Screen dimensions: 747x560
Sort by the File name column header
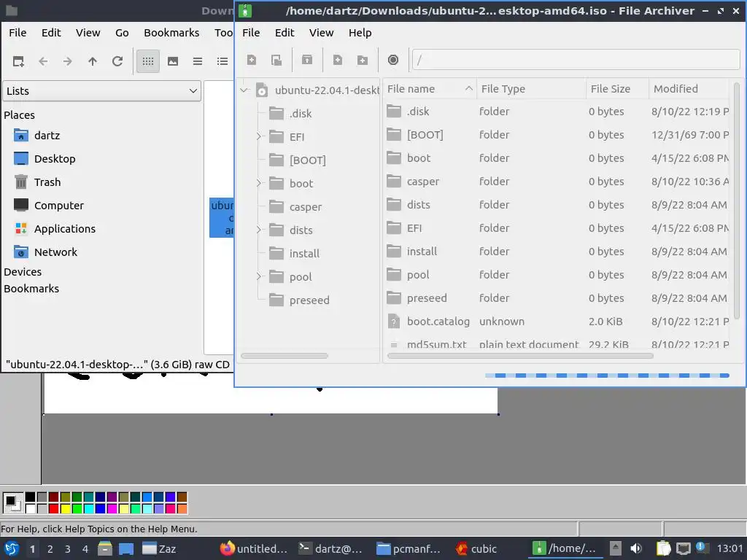pyautogui.click(x=430, y=89)
